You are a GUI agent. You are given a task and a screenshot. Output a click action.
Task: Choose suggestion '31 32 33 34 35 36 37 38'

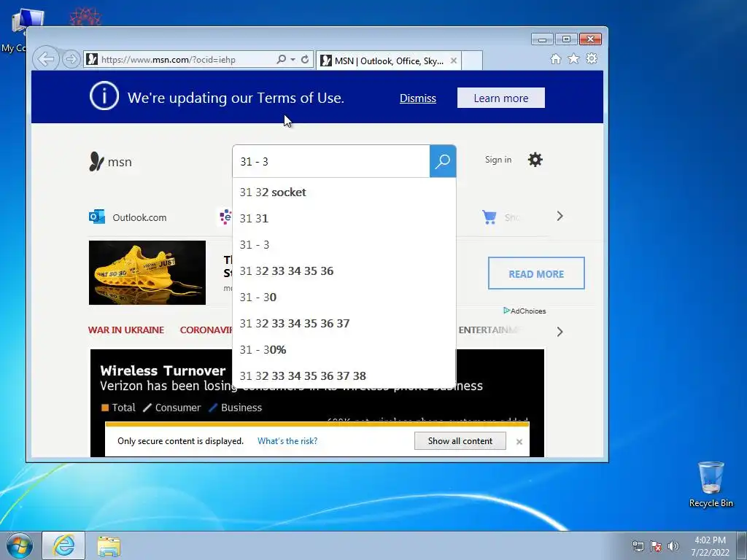pyautogui.click(x=344, y=376)
